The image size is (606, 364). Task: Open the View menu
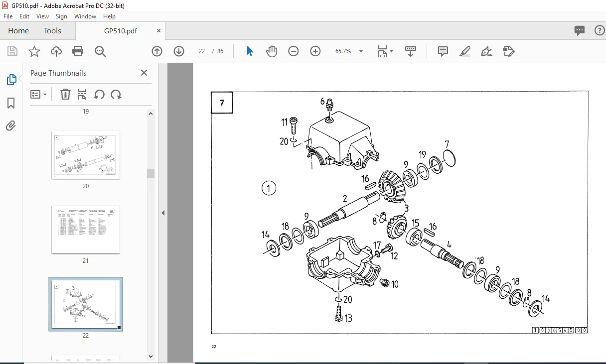tap(43, 16)
